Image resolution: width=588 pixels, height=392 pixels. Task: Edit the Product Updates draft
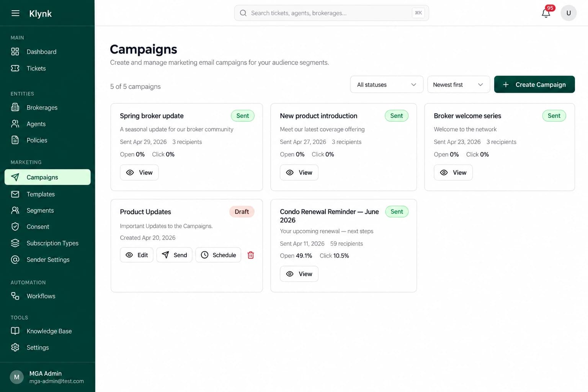[x=137, y=255]
